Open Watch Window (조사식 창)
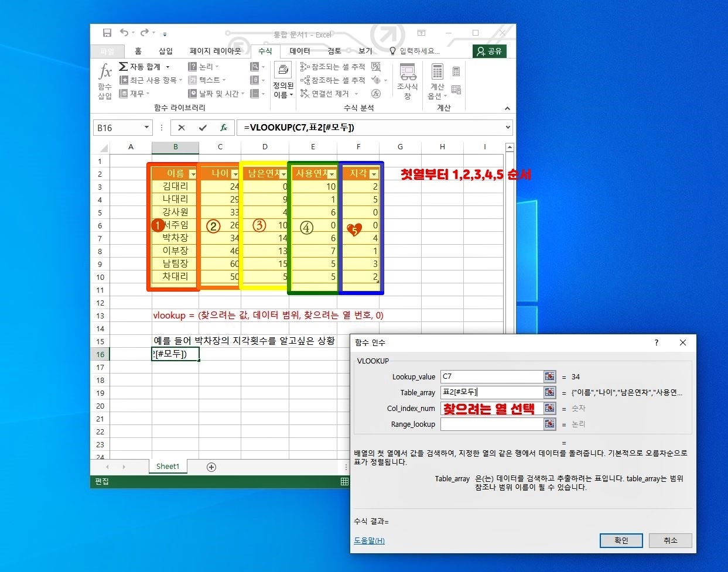Image resolution: width=728 pixels, height=572 pixels. click(x=408, y=81)
